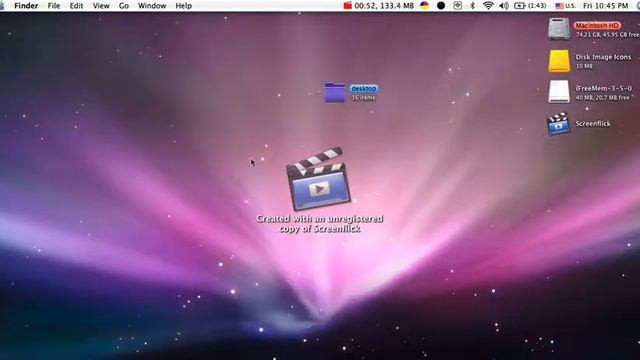The height and width of the screenshot is (360, 640).
Task: Open the Help menu
Action: tap(183, 6)
